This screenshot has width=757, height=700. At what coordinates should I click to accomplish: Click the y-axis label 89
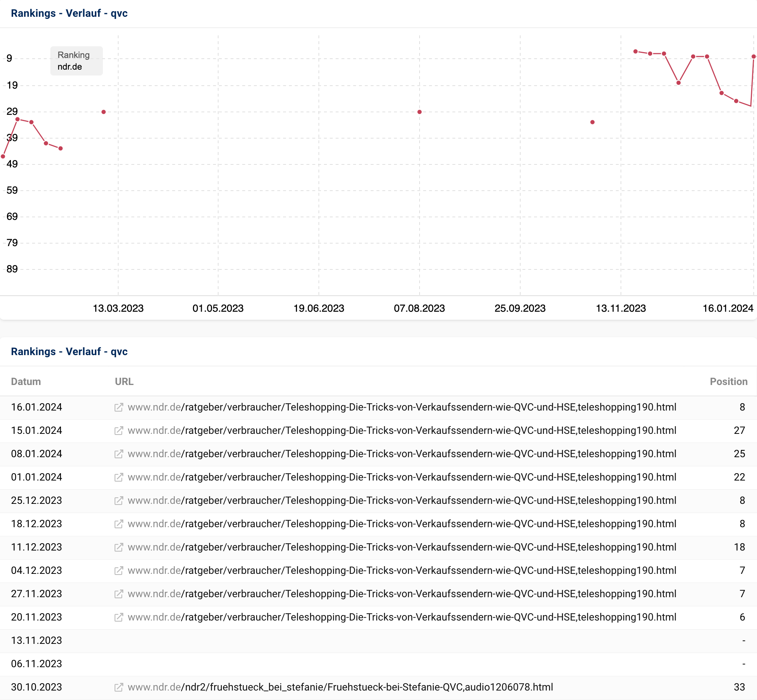click(x=12, y=269)
